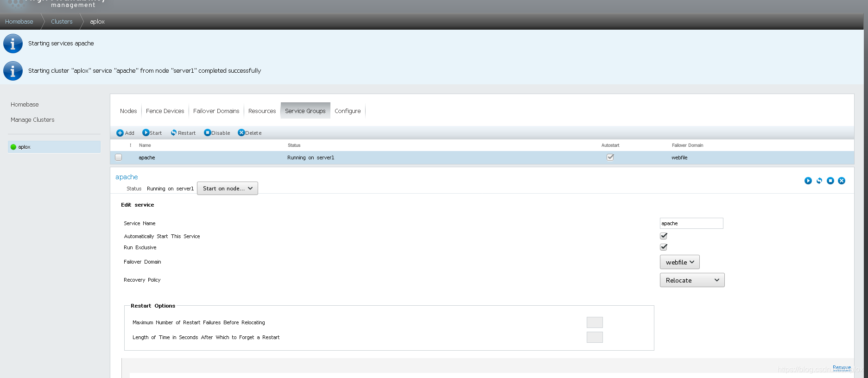Click the Autostart column header
This screenshot has height=378, width=868.
pyautogui.click(x=610, y=145)
